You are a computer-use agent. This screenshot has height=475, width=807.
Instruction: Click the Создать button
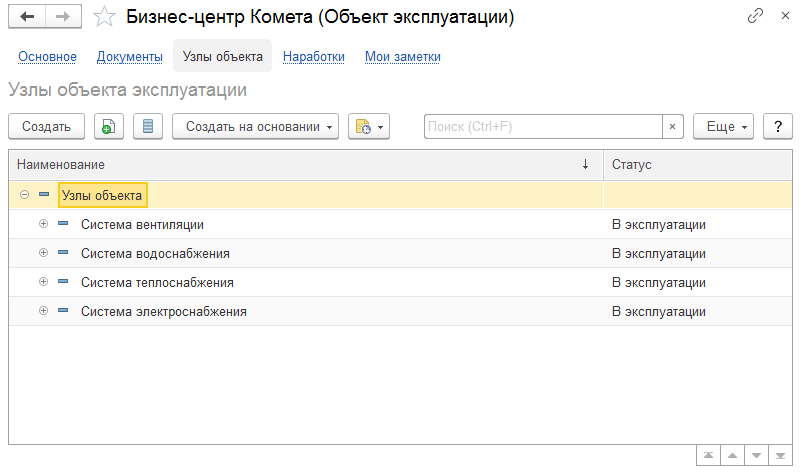tap(46, 127)
